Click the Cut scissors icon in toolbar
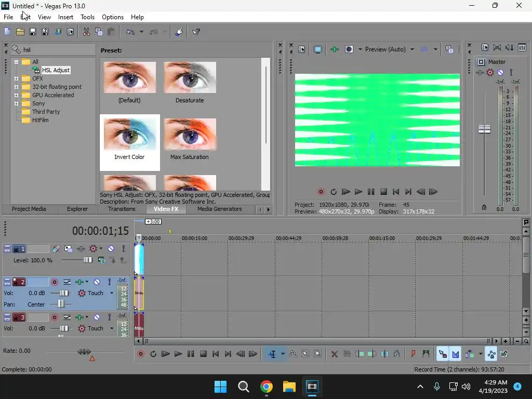 tap(86, 32)
